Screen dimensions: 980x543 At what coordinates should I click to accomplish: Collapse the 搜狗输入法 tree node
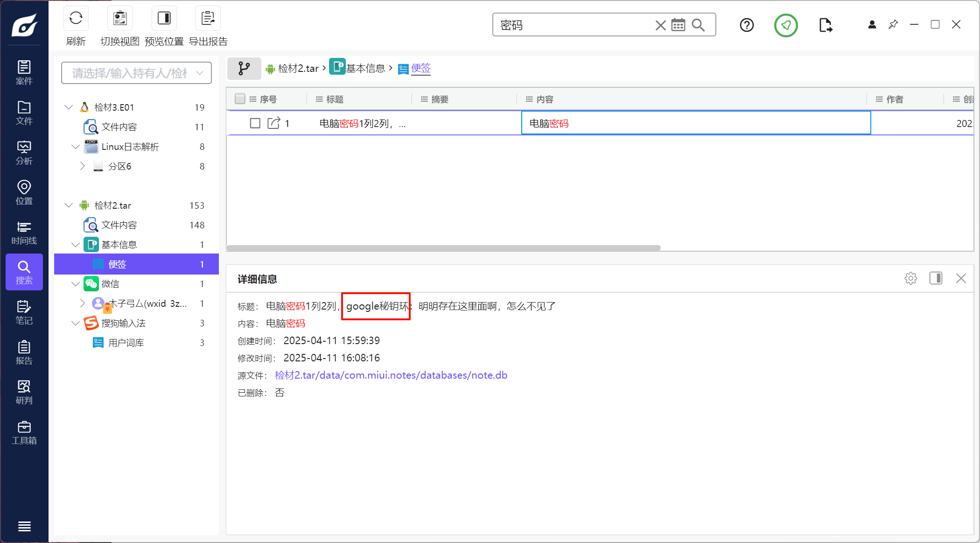[x=76, y=323]
